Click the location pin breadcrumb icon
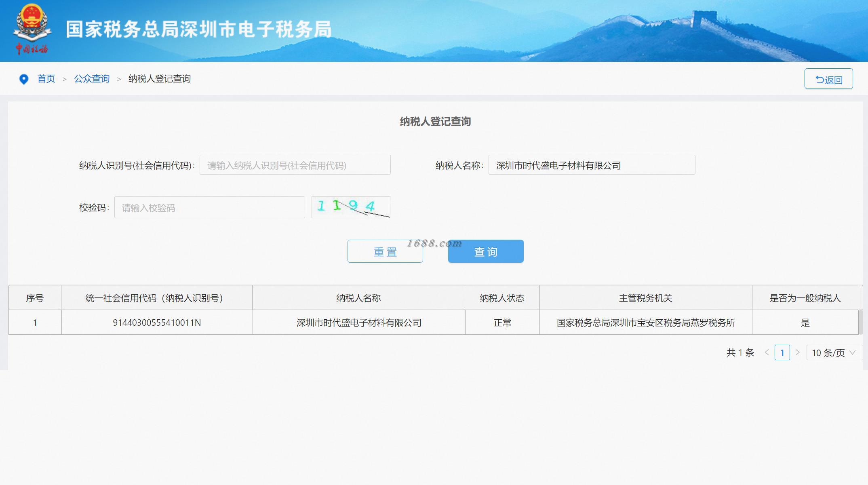 click(x=24, y=79)
